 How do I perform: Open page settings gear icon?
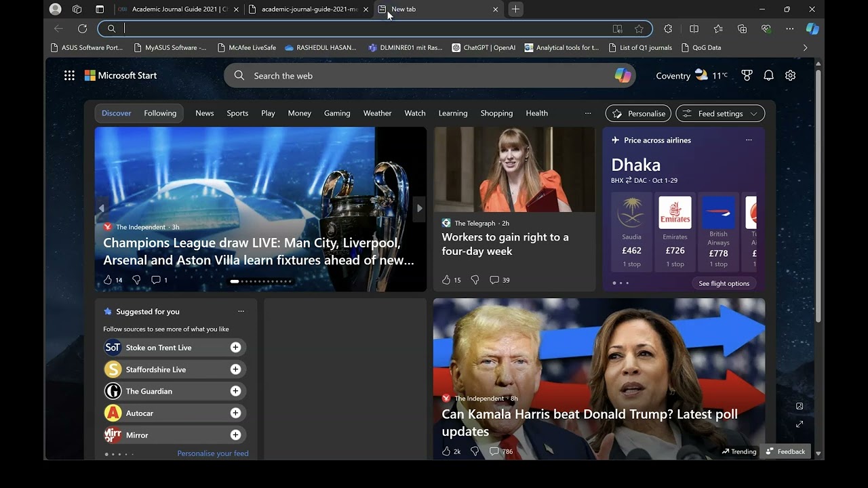tap(790, 75)
